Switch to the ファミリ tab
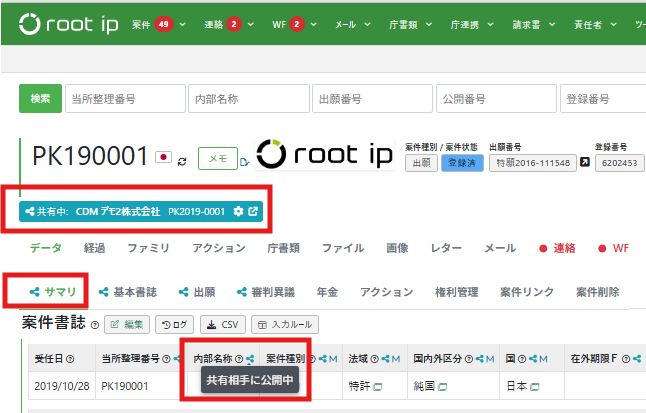Image resolution: width=646 pixels, height=413 pixels. tap(148, 248)
